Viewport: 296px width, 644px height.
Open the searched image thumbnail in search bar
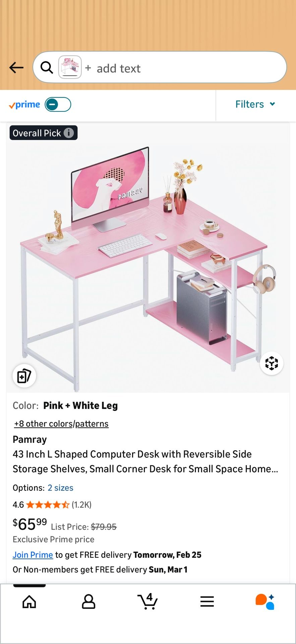click(70, 67)
